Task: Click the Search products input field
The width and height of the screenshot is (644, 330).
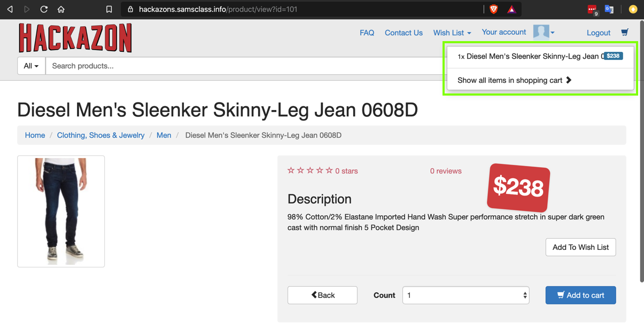Action: (x=246, y=66)
